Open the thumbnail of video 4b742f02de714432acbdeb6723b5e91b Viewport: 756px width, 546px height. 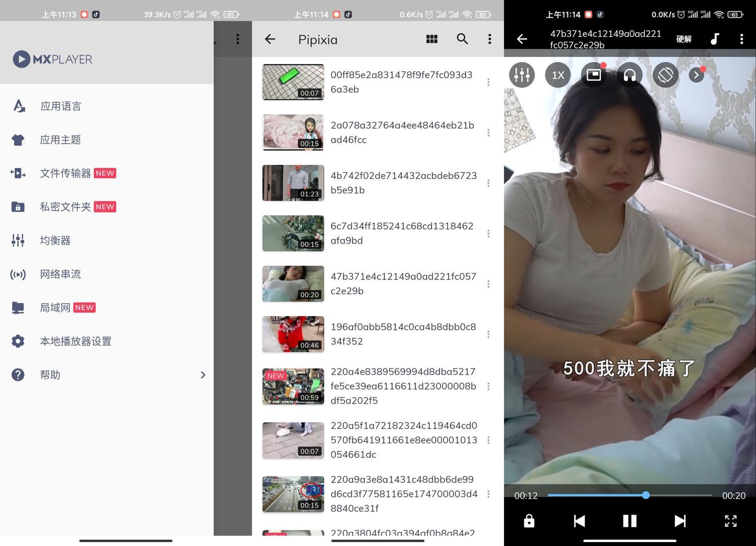point(293,183)
